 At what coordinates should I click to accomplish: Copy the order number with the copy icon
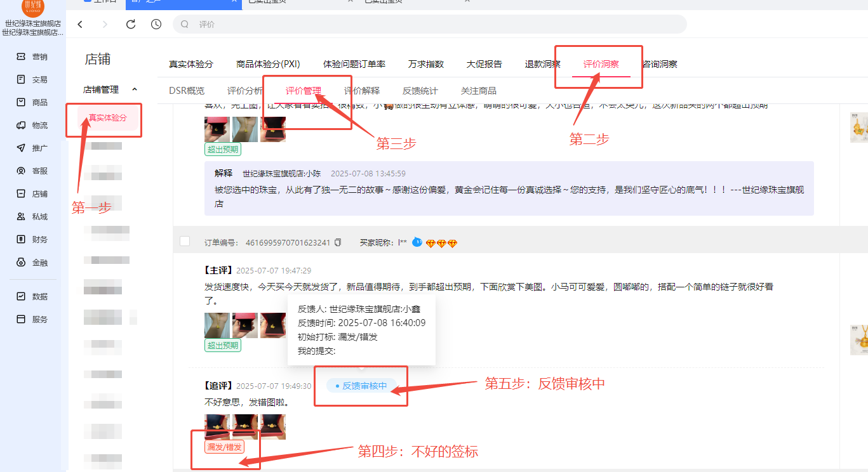[338, 242]
